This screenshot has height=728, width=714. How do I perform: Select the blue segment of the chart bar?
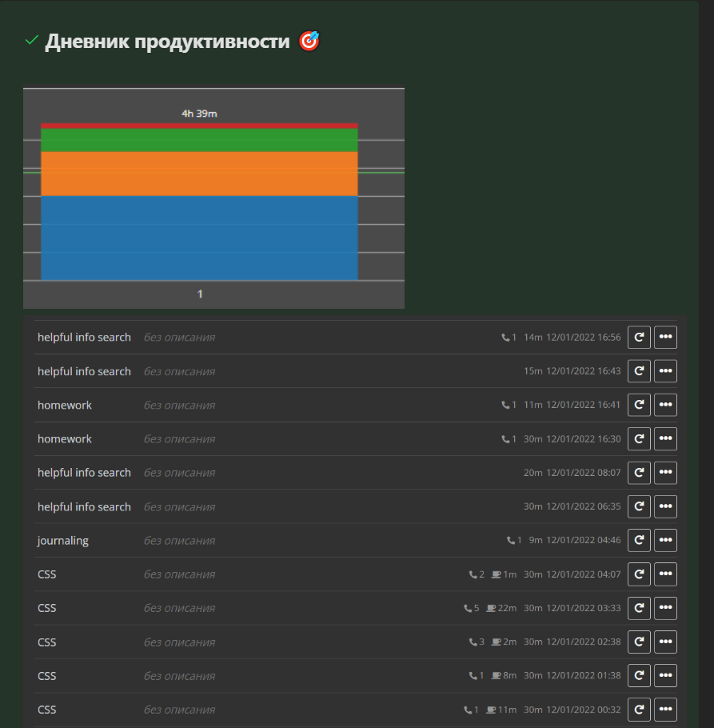click(x=200, y=238)
